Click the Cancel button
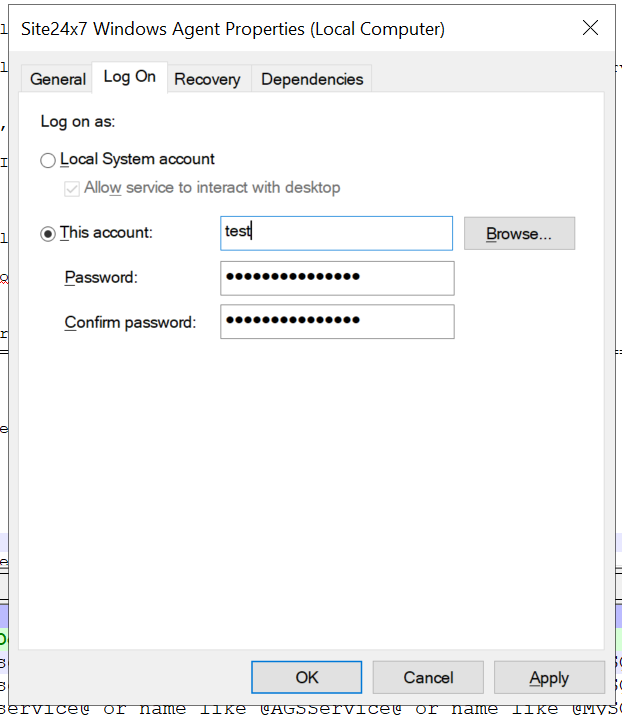The image size is (622, 715). coord(428,677)
